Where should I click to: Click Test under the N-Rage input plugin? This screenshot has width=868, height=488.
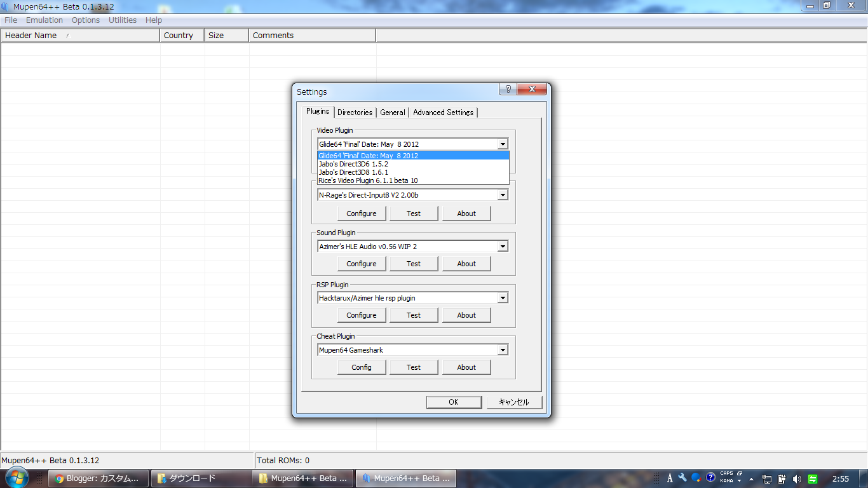[x=414, y=213]
